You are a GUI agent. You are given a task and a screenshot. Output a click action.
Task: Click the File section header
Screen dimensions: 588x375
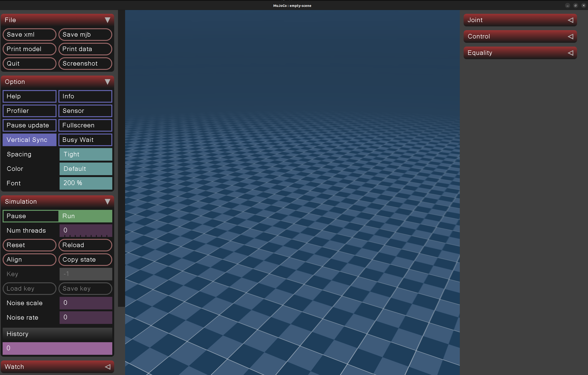(x=57, y=20)
